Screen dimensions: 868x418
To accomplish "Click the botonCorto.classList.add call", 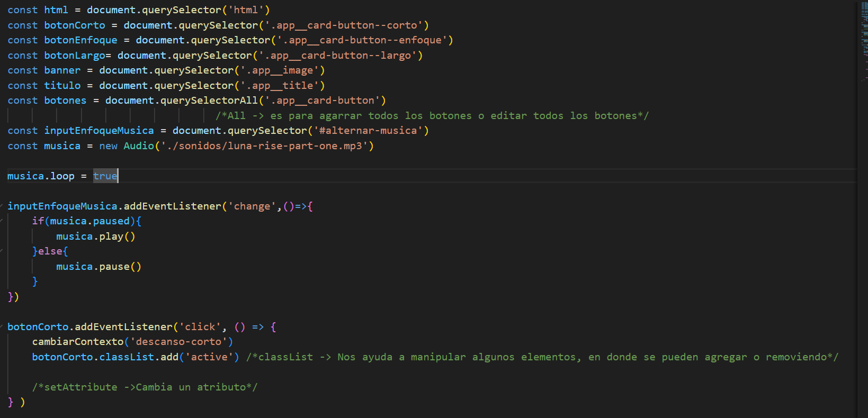I will click(x=105, y=357).
